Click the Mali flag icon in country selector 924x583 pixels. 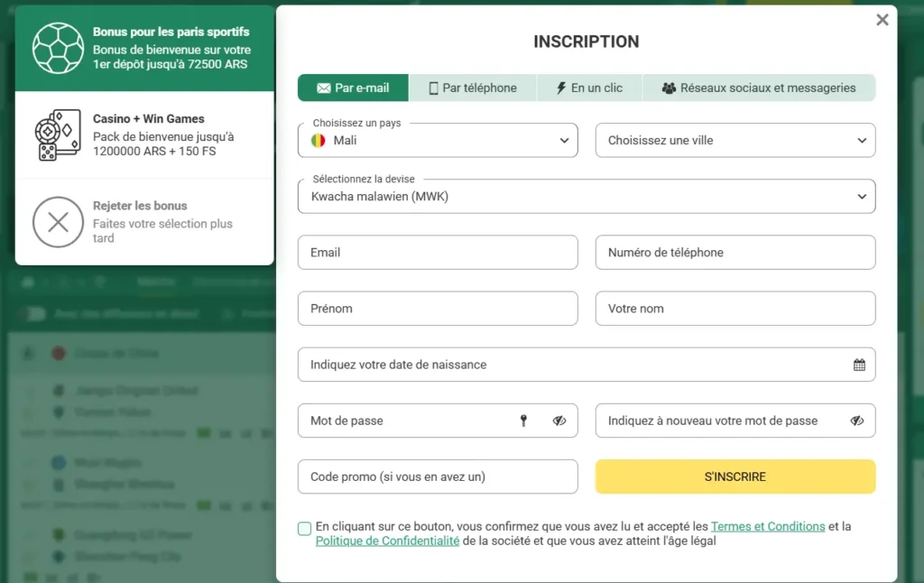pos(319,141)
